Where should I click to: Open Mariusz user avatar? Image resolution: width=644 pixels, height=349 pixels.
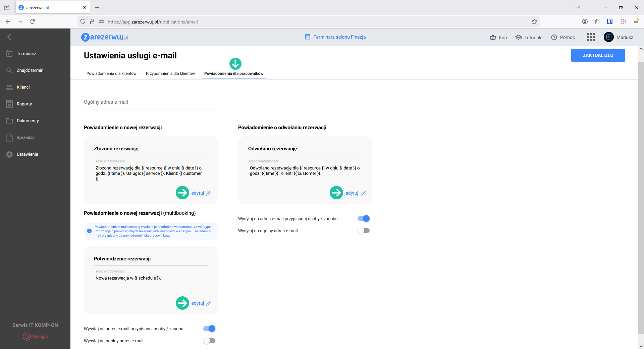(x=609, y=37)
